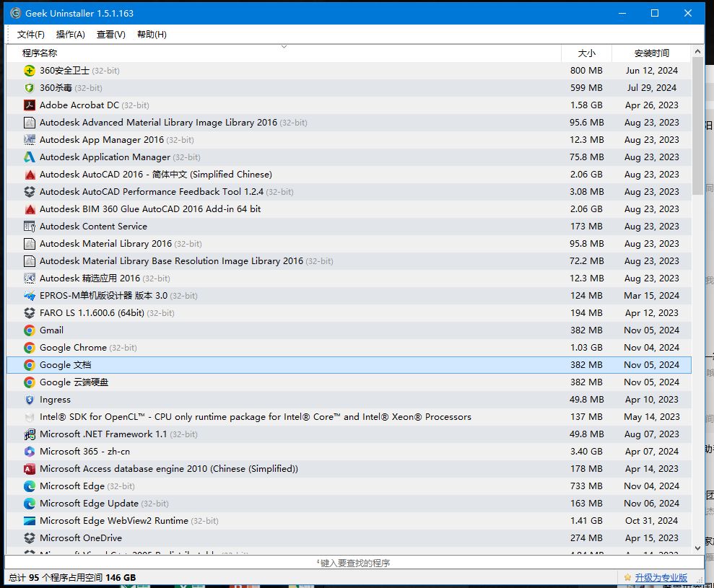The width and height of the screenshot is (714, 588).
Task: Select the Adobe Acrobat DC icon
Action: tap(29, 105)
